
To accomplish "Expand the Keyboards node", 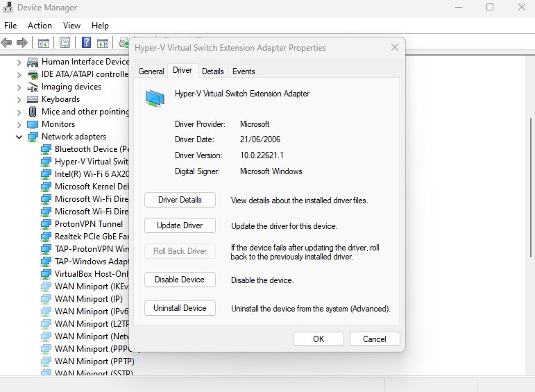I will pyautogui.click(x=19, y=100).
